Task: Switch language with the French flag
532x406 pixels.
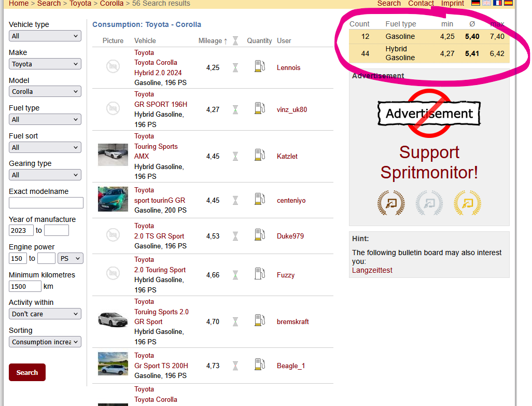Action: tap(497, 3)
